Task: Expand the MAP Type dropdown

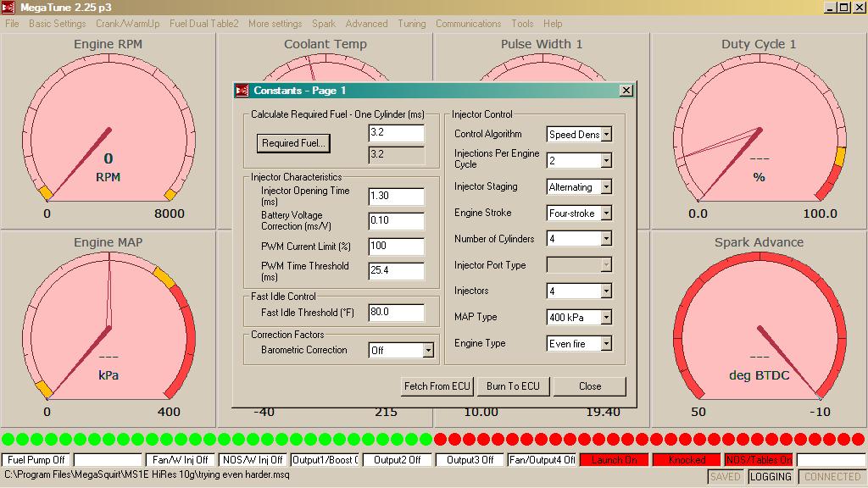Action: click(606, 317)
